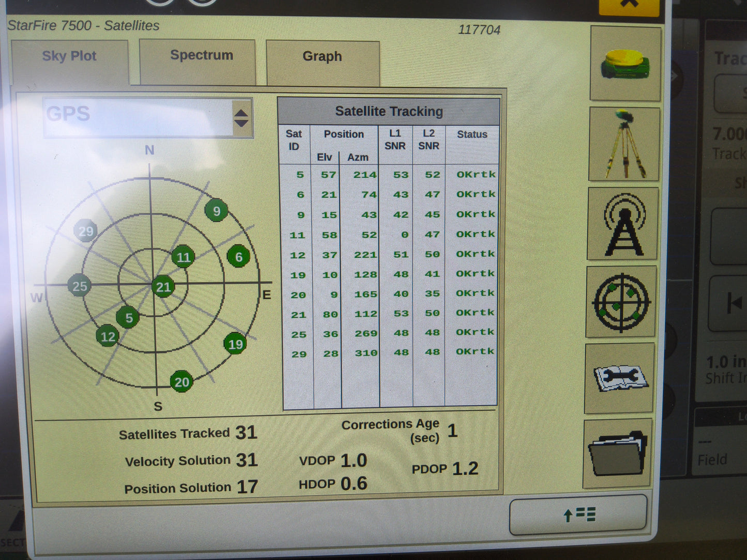Screen dimensions: 747x560
Task: Click Sat ID 21 in tracking table
Action: coord(298,315)
